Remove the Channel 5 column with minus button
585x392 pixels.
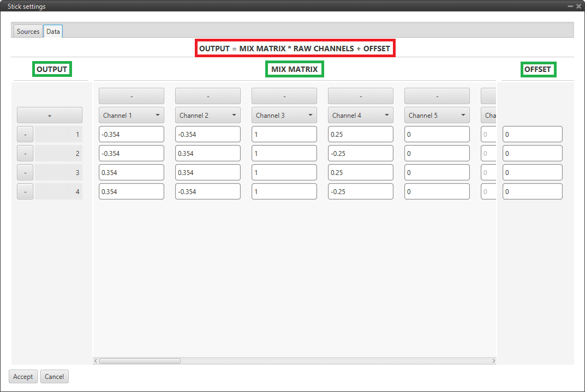click(437, 96)
